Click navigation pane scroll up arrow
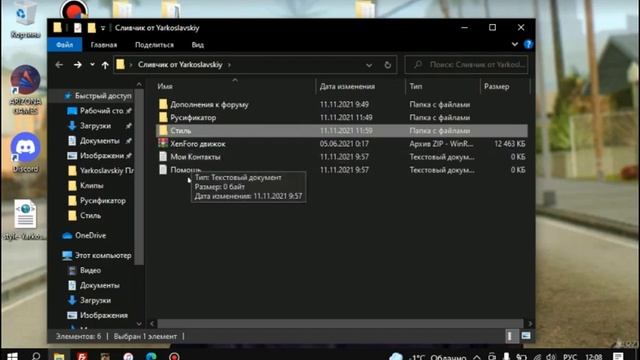Viewport: 640px width, 360px height. (139, 84)
